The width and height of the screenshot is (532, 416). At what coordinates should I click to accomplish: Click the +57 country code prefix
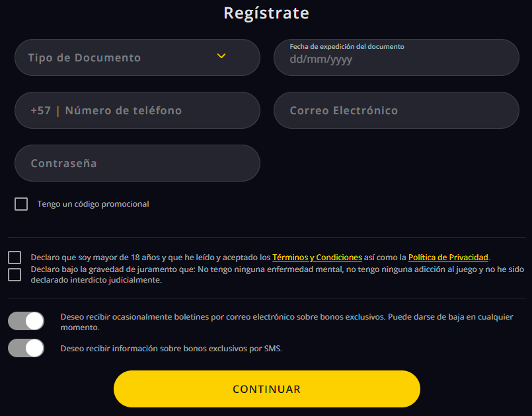coord(40,110)
